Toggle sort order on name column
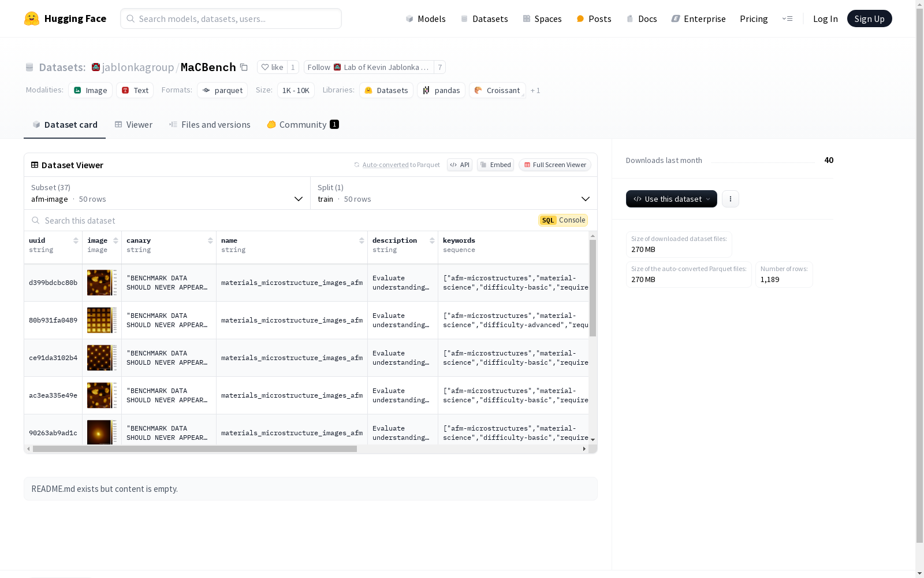The width and height of the screenshot is (924, 578). click(x=362, y=240)
